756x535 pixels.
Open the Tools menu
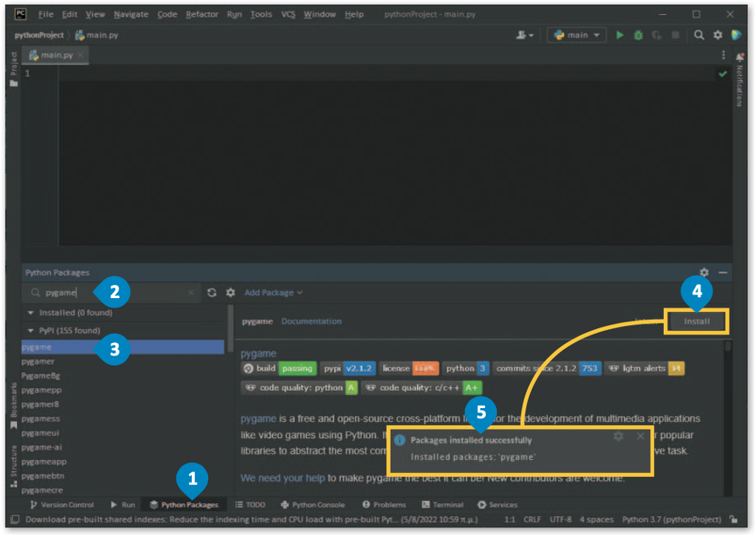pos(261,14)
